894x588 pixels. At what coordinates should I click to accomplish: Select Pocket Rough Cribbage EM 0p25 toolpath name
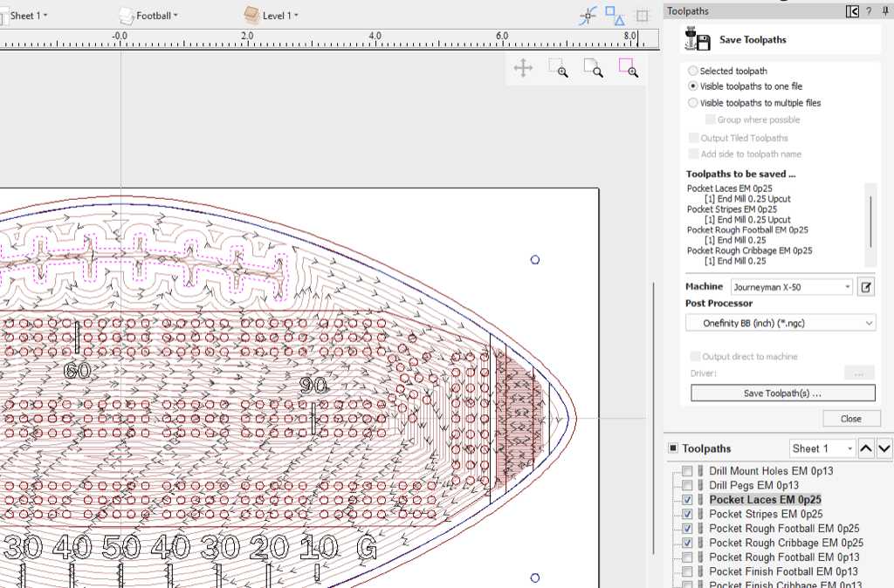point(787,543)
